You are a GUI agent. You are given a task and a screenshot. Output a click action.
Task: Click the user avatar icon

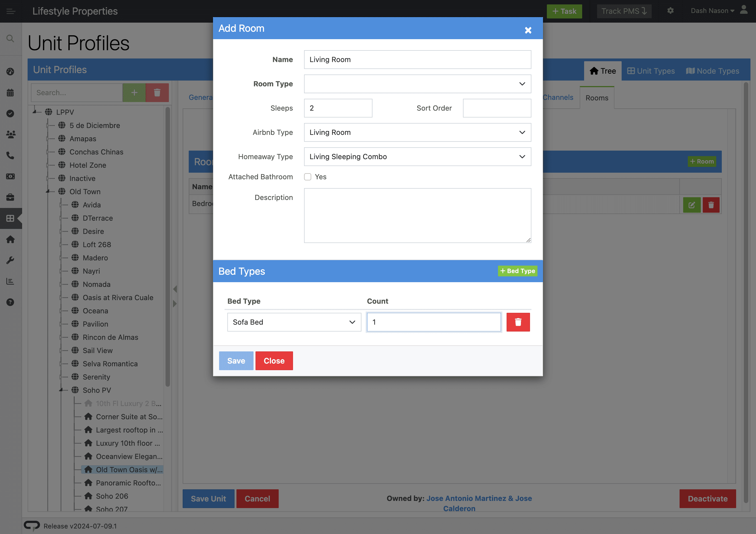(744, 10)
